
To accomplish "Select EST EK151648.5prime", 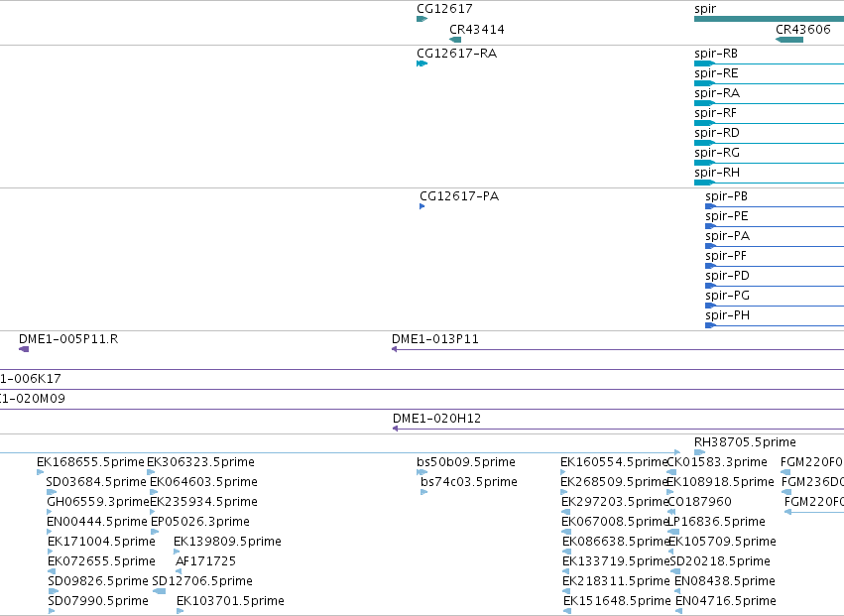I will click(618, 601).
